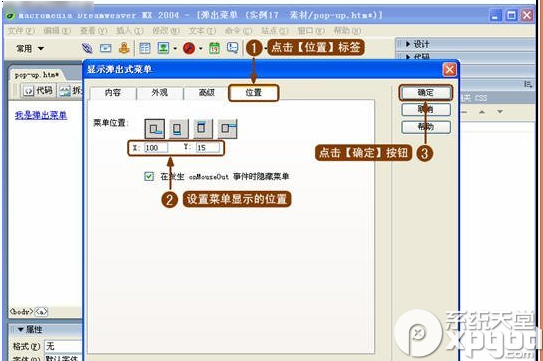
Task: Open the Media icon's dropdown arrow
Action: coord(201,49)
